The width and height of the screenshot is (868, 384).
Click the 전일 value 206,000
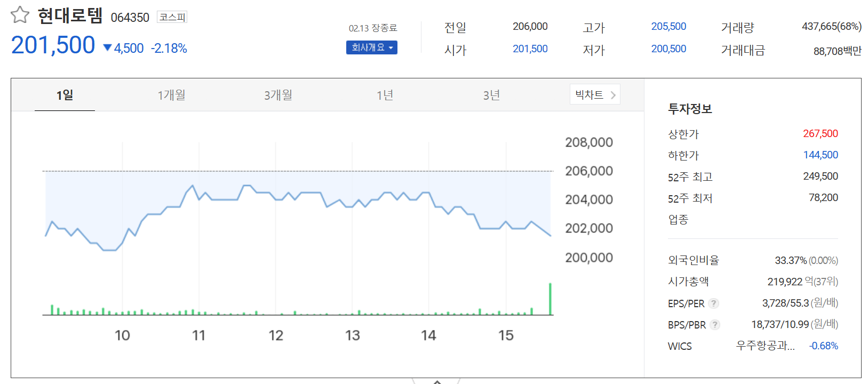(x=530, y=27)
